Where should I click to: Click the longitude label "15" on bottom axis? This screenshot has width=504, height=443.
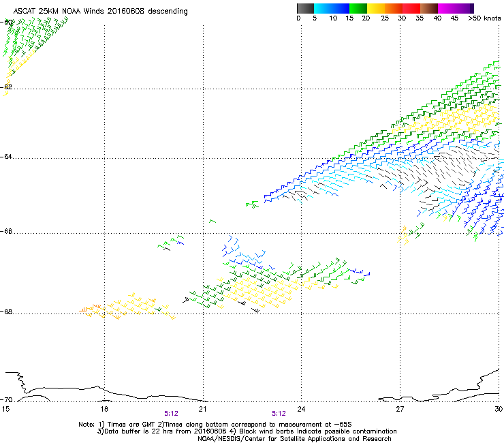click(x=5, y=409)
